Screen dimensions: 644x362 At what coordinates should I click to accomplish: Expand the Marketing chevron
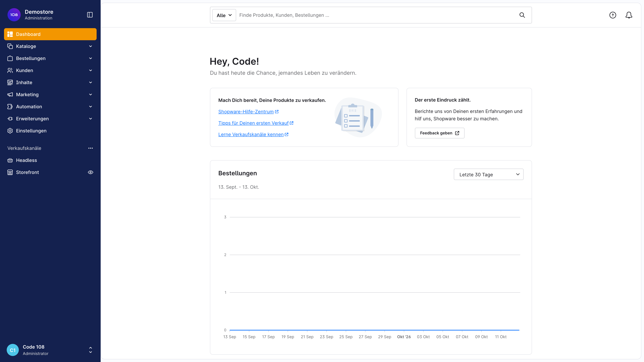pyautogui.click(x=91, y=94)
